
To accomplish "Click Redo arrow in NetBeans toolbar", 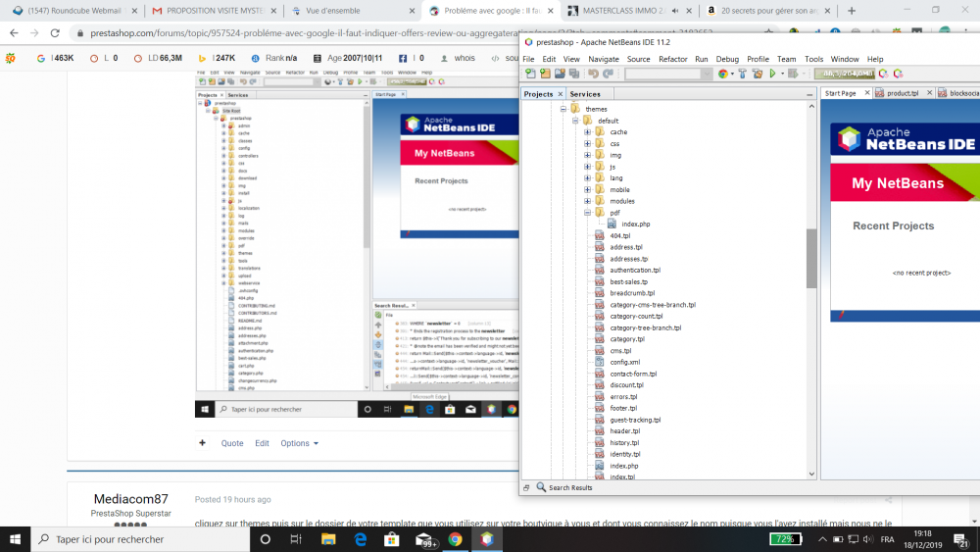I will click(608, 74).
